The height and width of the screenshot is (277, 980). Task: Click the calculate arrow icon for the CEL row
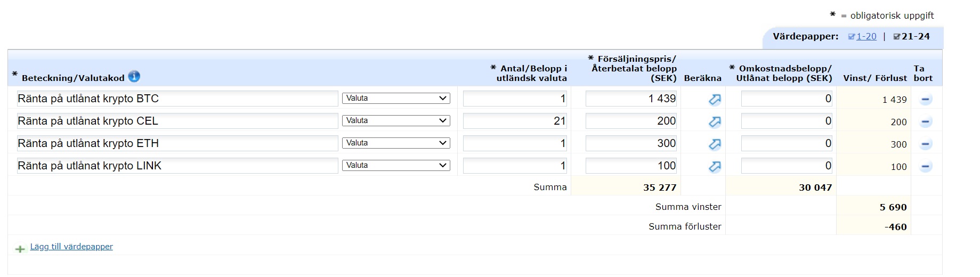pos(715,122)
